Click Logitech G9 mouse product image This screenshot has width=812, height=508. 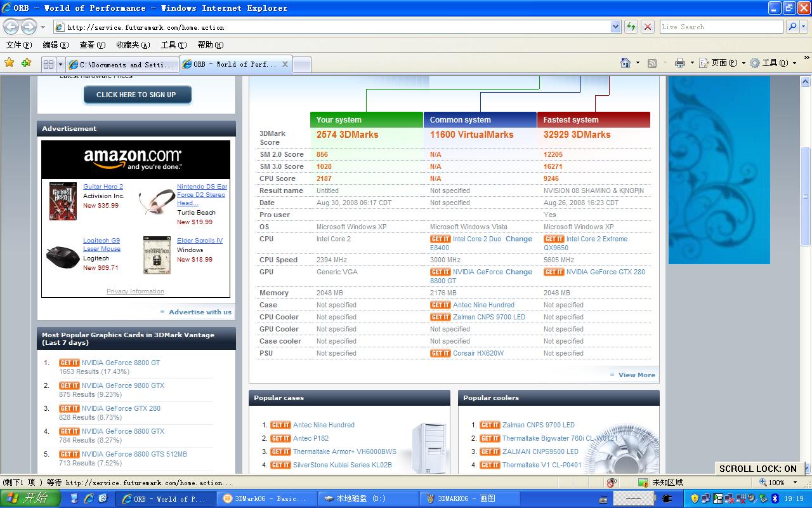(x=63, y=256)
